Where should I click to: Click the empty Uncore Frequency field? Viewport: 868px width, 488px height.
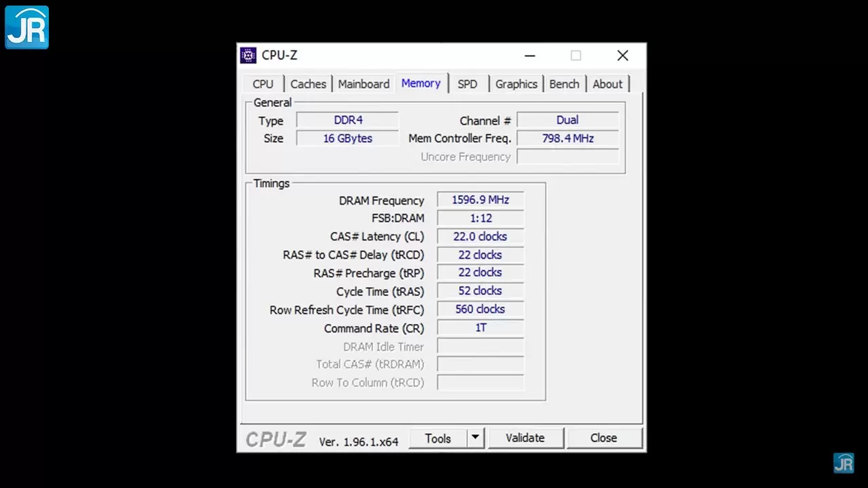click(x=568, y=157)
